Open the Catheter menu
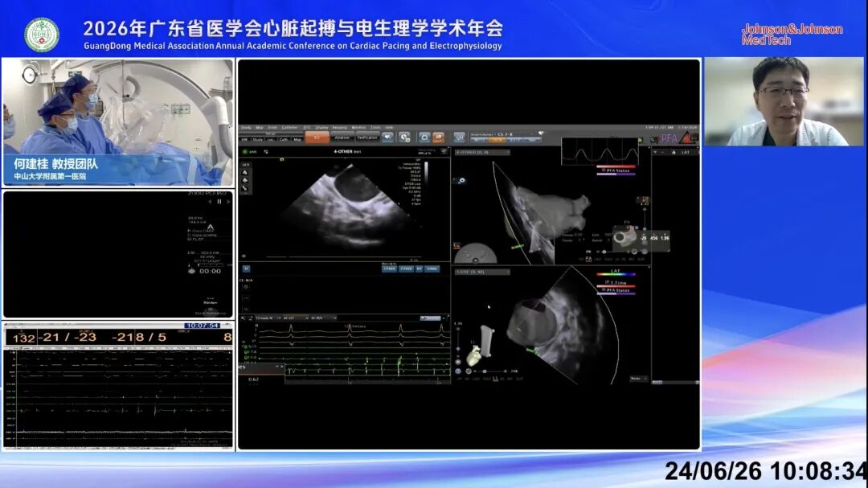The width and height of the screenshot is (868, 488). point(289,127)
